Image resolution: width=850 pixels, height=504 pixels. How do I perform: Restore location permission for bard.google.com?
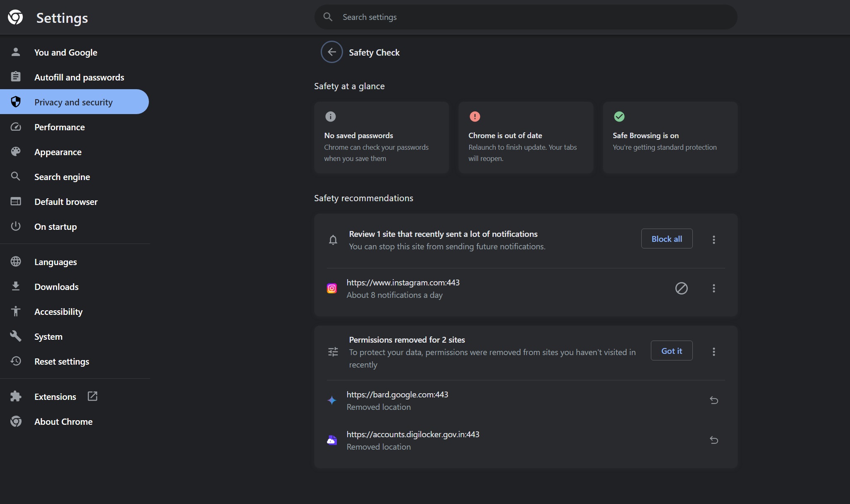(x=714, y=400)
